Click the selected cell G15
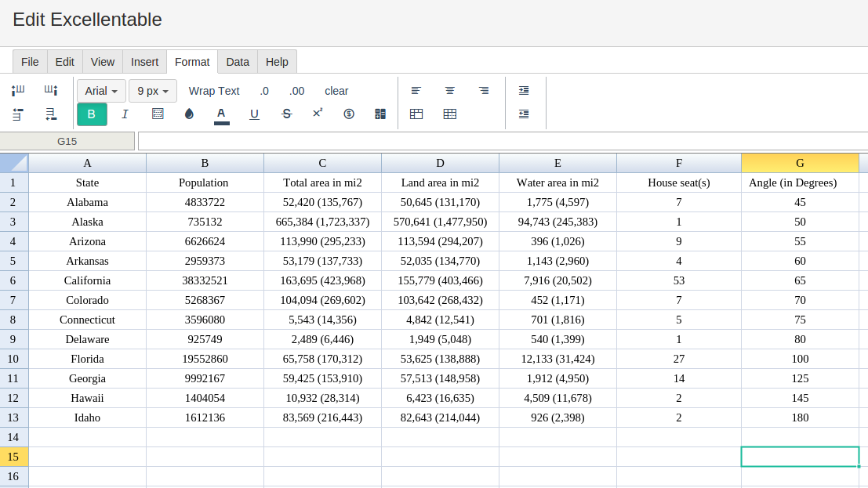This screenshot has height=488, width=868. click(x=800, y=457)
